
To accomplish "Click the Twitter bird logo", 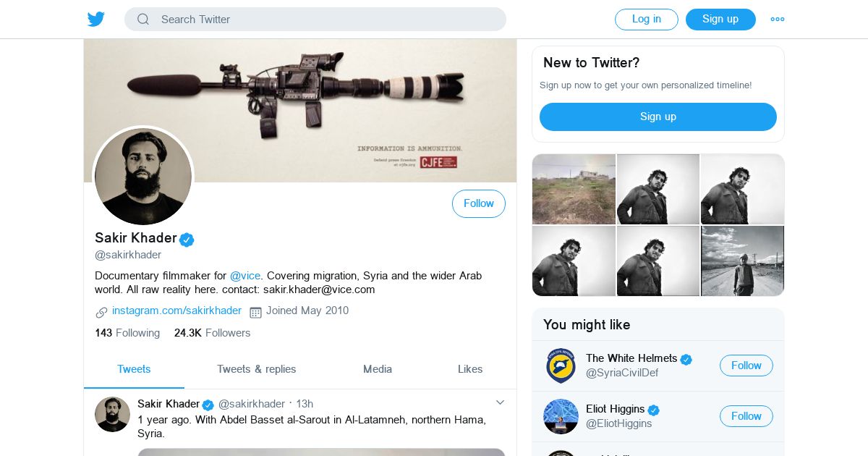I will (x=96, y=20).
